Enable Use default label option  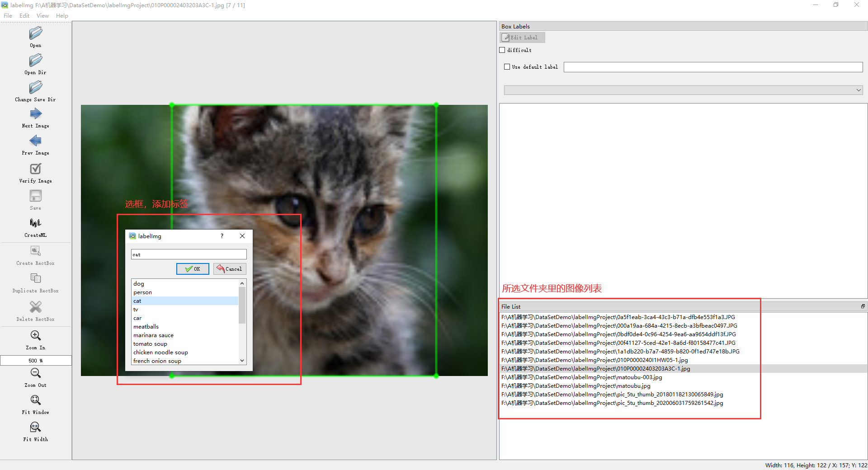click(x=507, y=66)
